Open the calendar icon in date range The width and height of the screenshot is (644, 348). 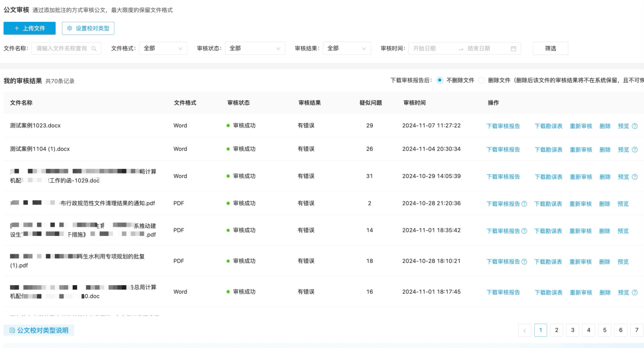pos(513,49)
